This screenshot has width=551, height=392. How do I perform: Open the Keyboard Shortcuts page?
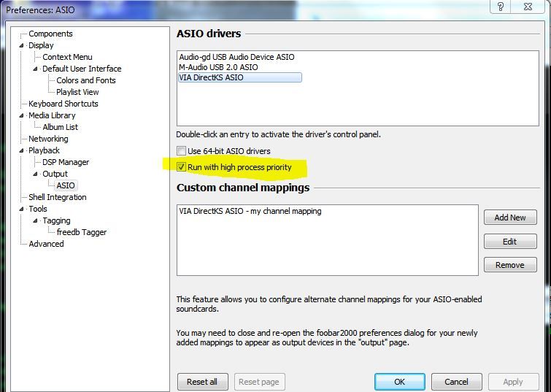pos(63,104)
